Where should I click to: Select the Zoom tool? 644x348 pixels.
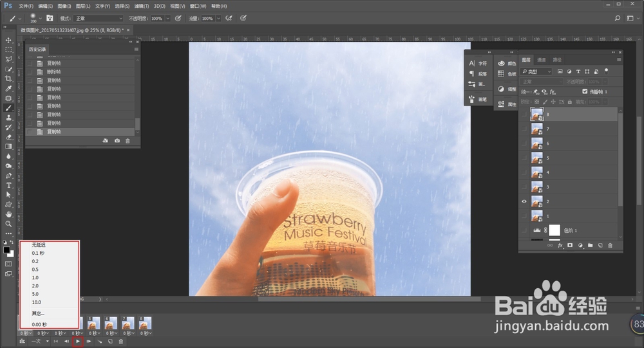pos(8,224)
